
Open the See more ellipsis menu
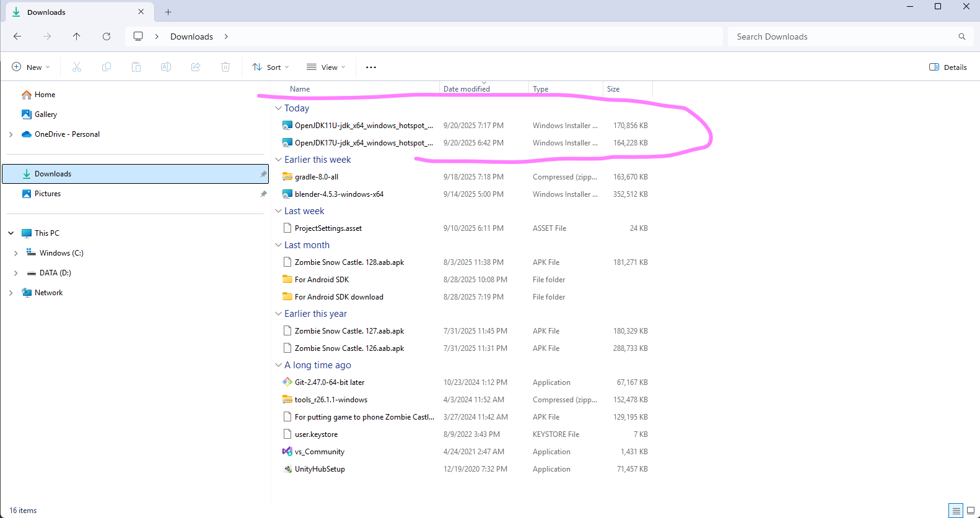pyautogui.click(x=371, y=67)
